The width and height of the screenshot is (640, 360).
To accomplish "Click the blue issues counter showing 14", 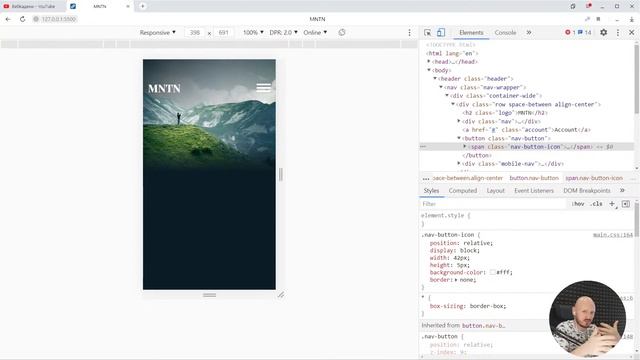I will tap(584, 33).
